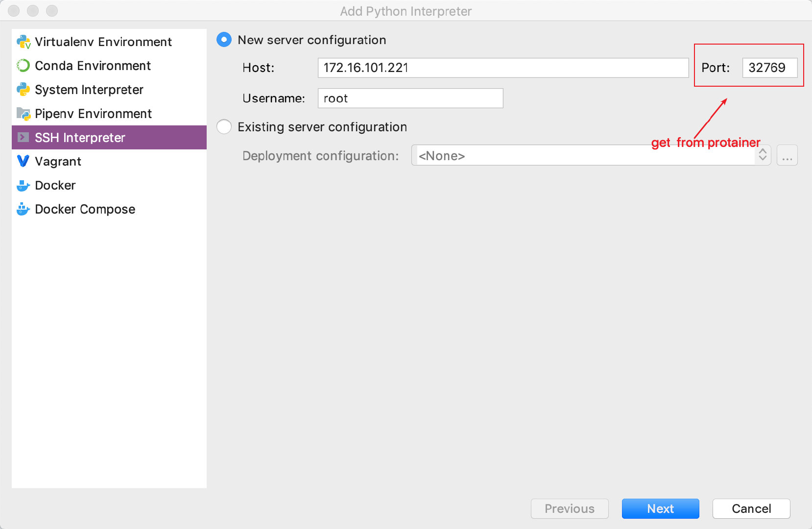Screen dimensions: 812x529
Task: Click the Pipenv Environment folder icon
Action: coord(24,114)
